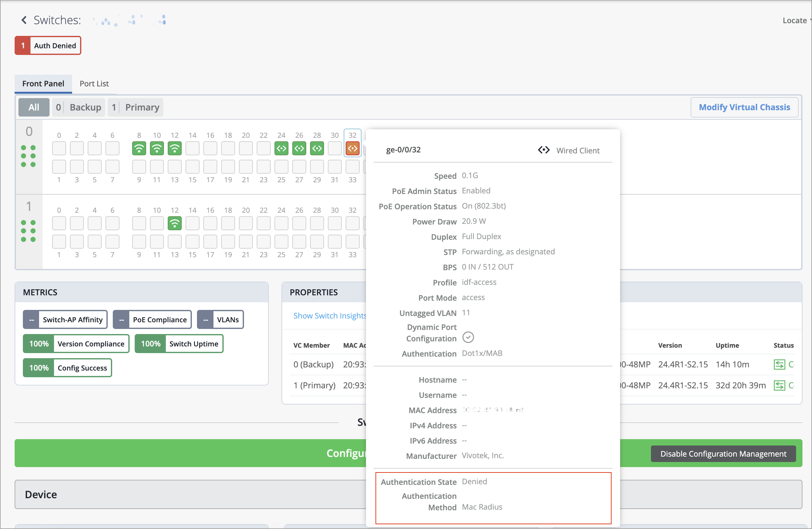This screenshot has height=529, width=812.
Task: Click green wired client port 28
Action: tap(317, 148)
